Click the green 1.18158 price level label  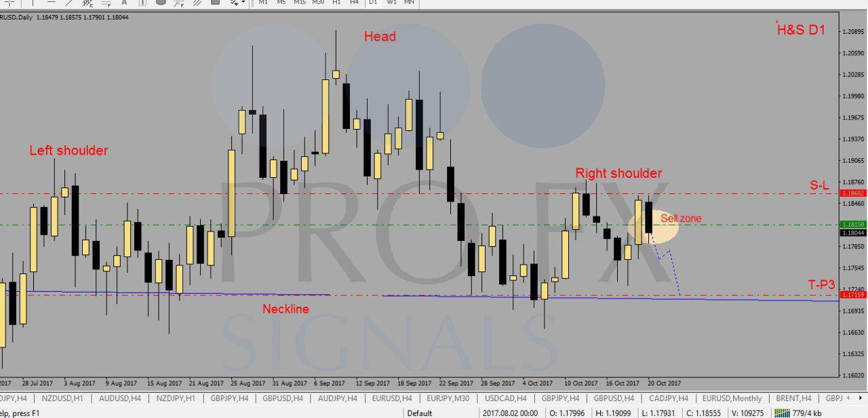click(852, 224)
